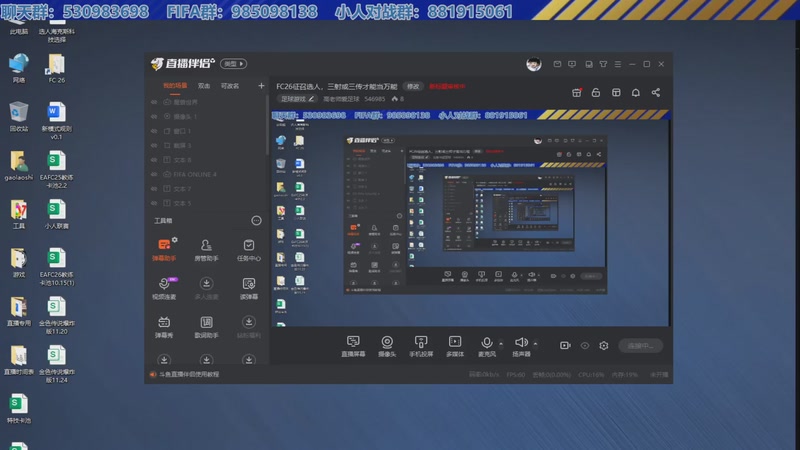Toggle visibility of 截屏 3 source
This screenshot has width=800, height=450.
coord(154,145)
